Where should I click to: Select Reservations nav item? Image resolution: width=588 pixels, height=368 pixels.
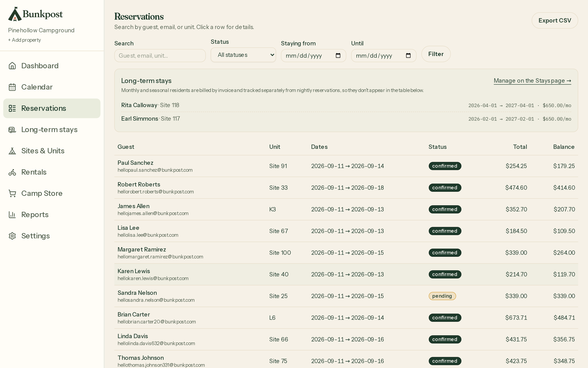pos(52,108)
